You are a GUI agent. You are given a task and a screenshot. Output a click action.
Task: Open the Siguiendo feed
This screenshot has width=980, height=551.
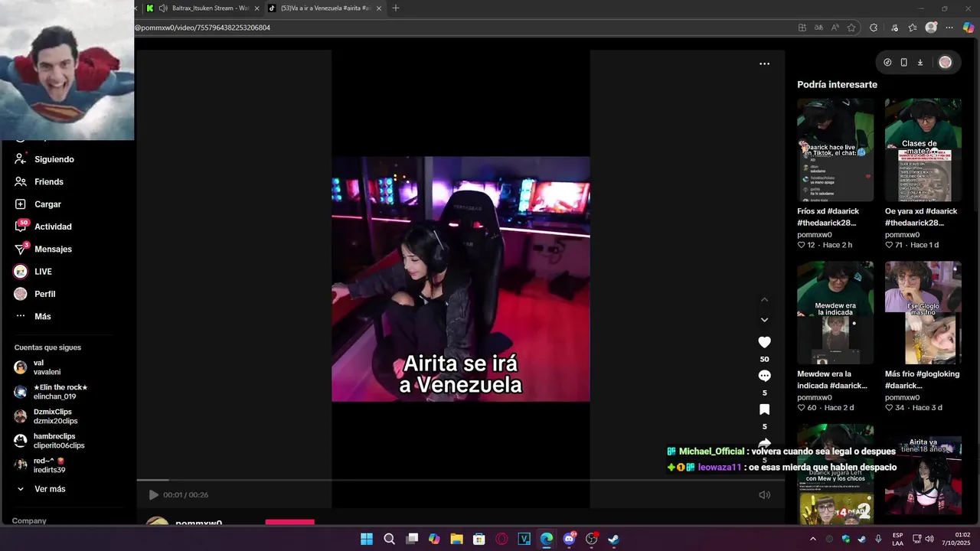44,159
